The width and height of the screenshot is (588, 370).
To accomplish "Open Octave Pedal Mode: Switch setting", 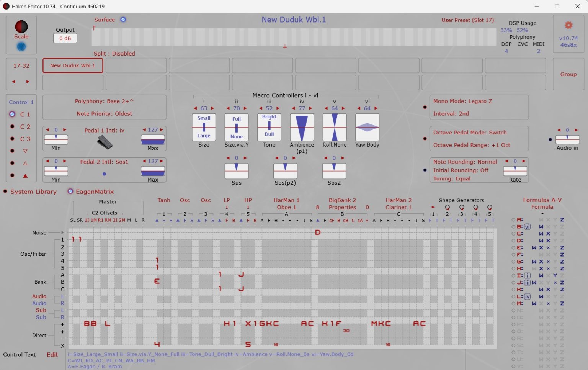I will pyautogui.click(x=470, y=133).
